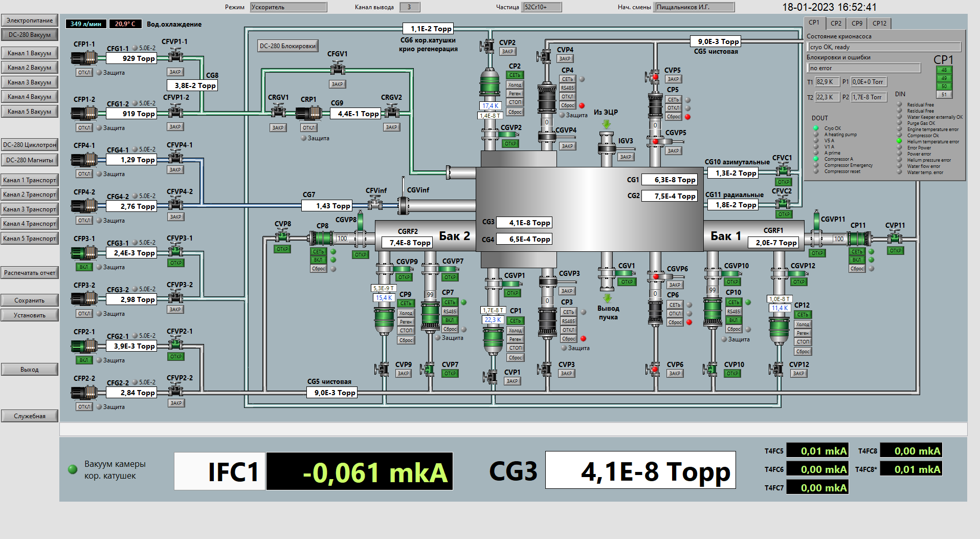Viewport: 980px width, 539px height.
Task: Click the CFGV1 valve icon
Action: (x=337, y=68)
